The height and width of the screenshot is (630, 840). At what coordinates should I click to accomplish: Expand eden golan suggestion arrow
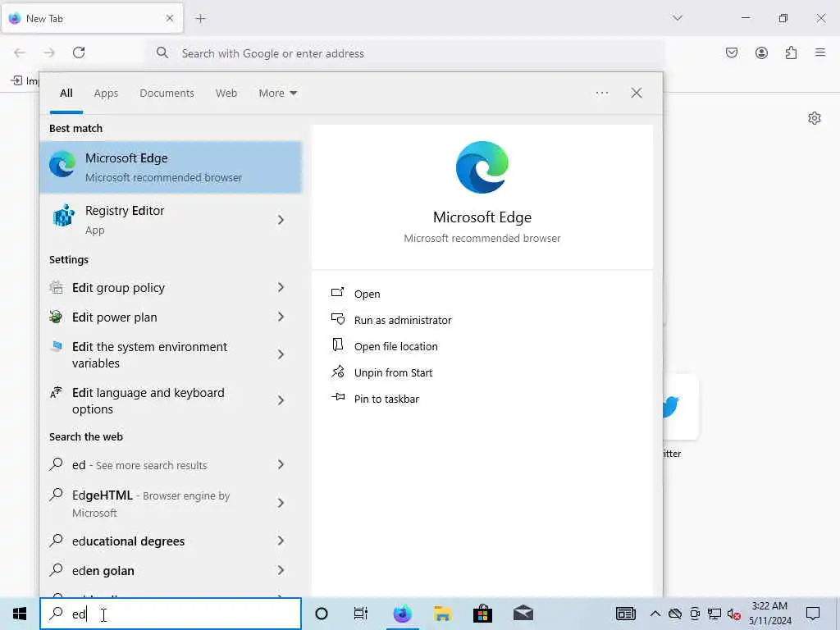281,571
